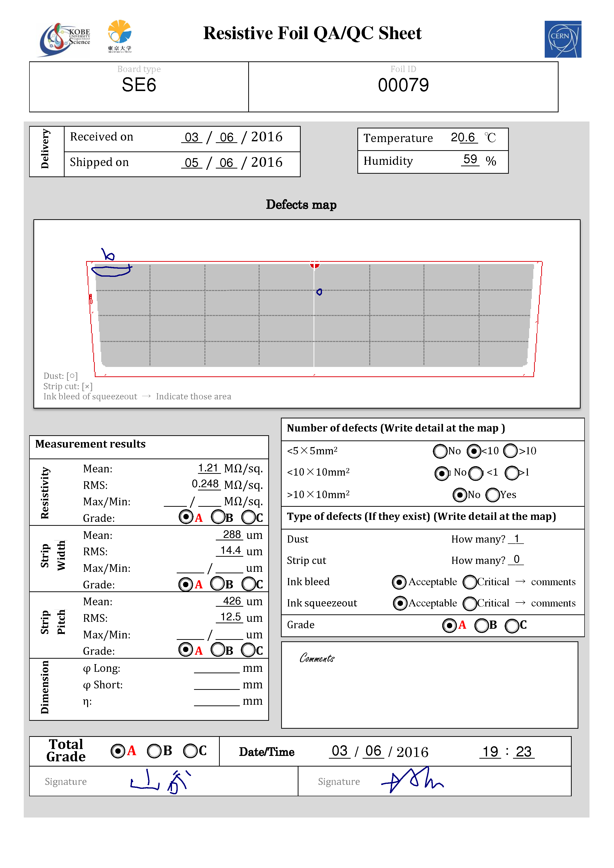Select No for >10×10mm² defects
This screenshot has height=868, width=614.
460,494
